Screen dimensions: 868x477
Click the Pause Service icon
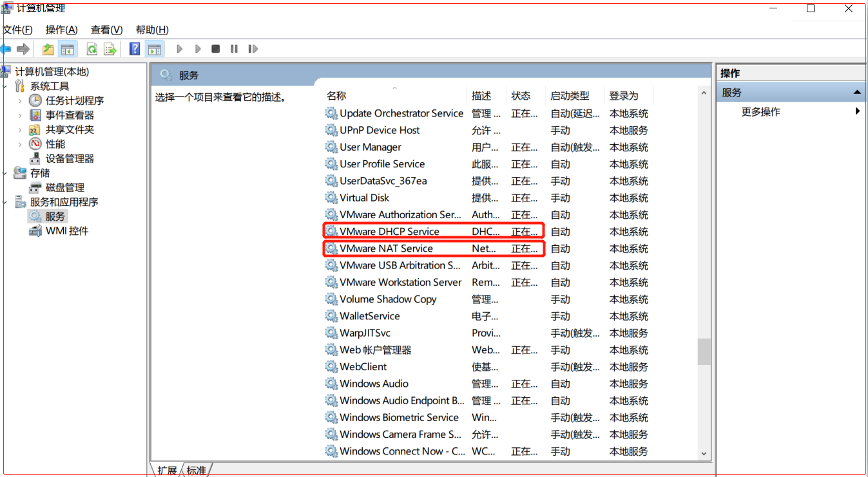234,49
